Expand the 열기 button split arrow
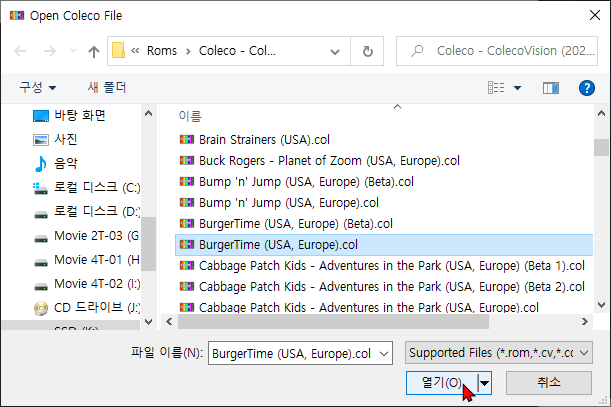Screen dimensions: 611x407 click(x=484, y=383)
